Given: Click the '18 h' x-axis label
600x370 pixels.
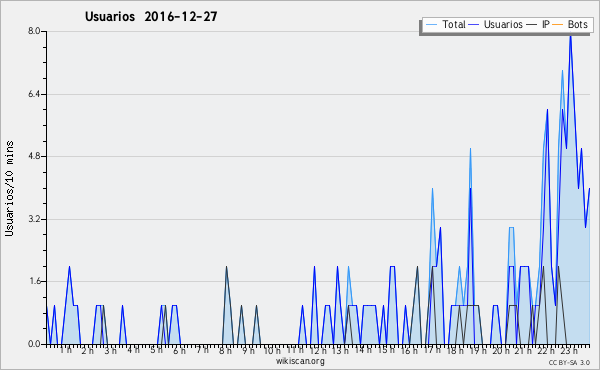Looking at the screenshot, I should (455, 351).
